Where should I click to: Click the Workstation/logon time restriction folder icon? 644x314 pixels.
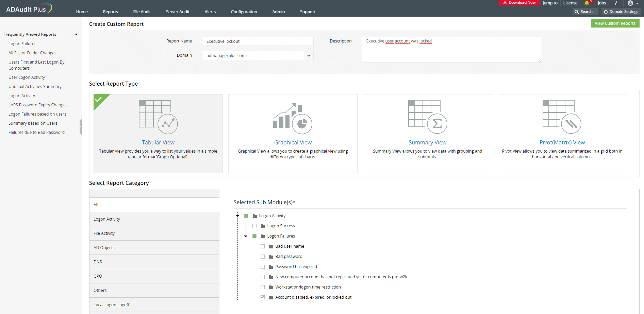(271, 287)
